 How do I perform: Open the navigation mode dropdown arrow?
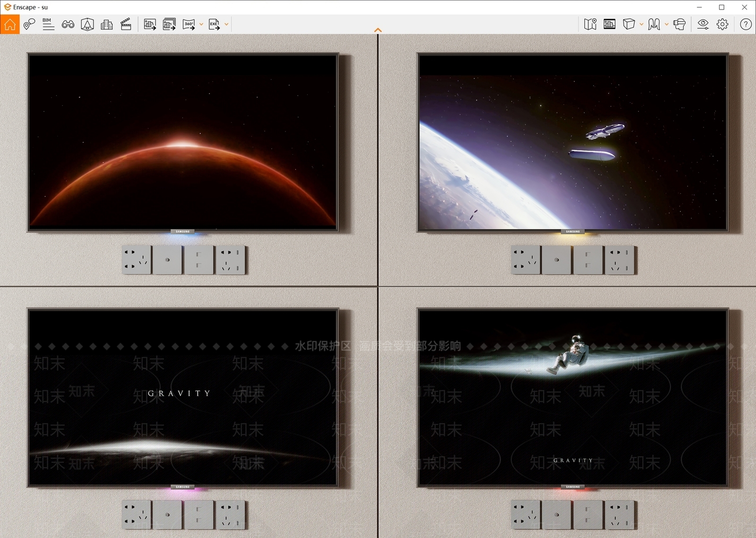coord(667,24)
